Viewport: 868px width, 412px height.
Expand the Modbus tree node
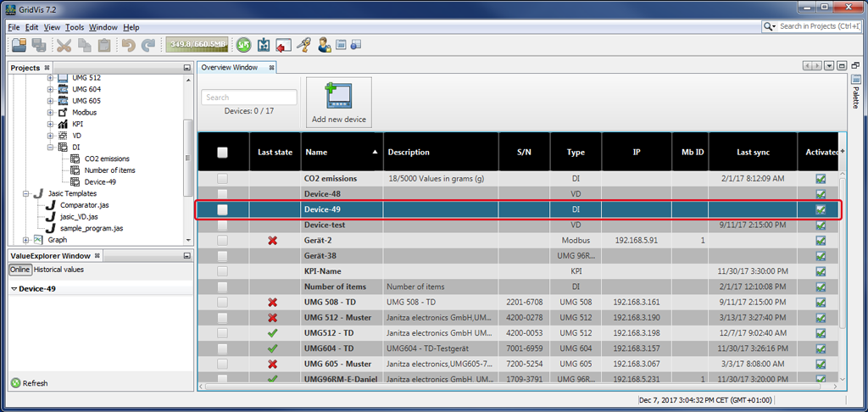coord(51,112)
